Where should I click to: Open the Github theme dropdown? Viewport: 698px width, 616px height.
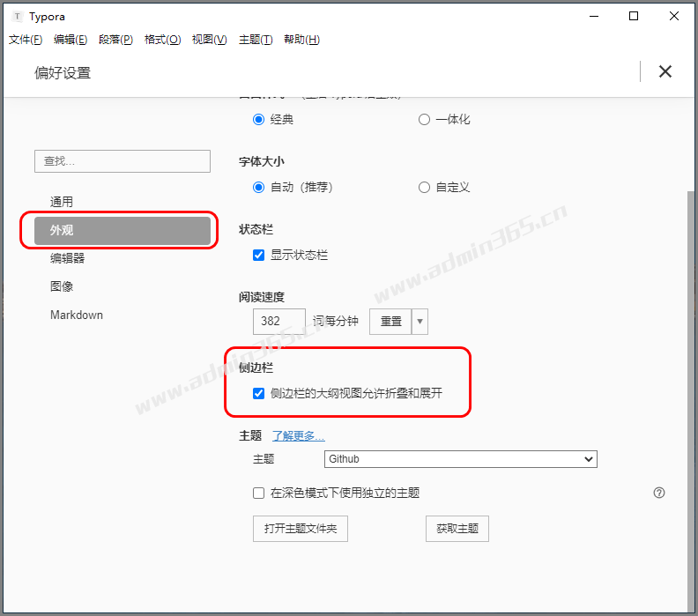pos(461,459)
